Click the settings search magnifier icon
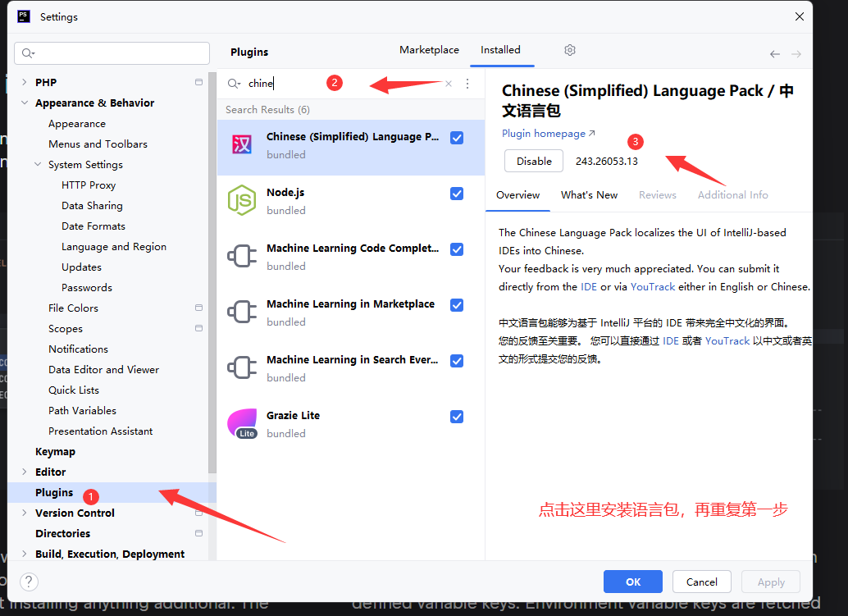The width and height of the screenshot is (848, 616). pos(28,53)
